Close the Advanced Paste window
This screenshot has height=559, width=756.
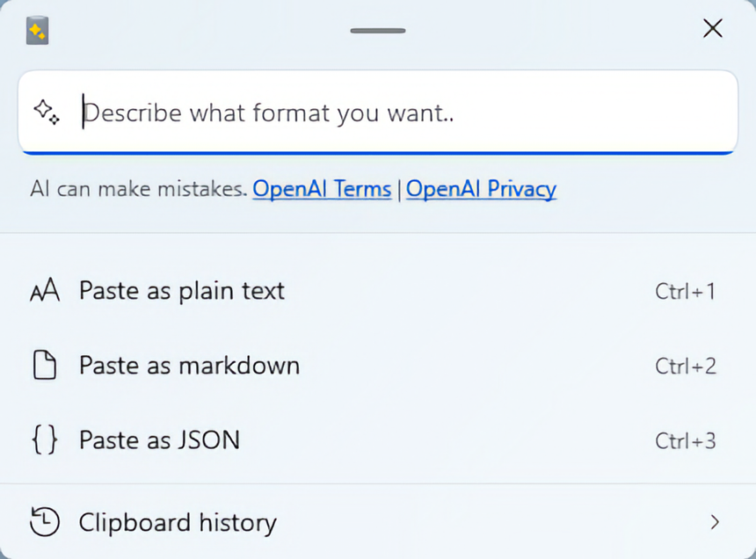[713, 29]
